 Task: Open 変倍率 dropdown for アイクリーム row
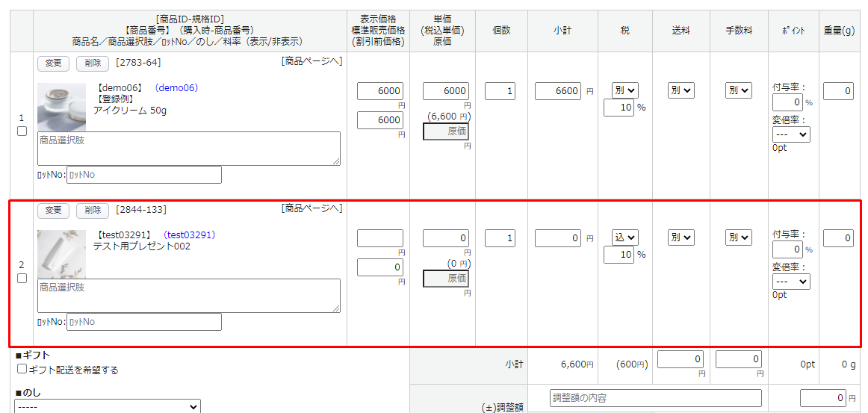pyautogui.click(x=791, y=134)
